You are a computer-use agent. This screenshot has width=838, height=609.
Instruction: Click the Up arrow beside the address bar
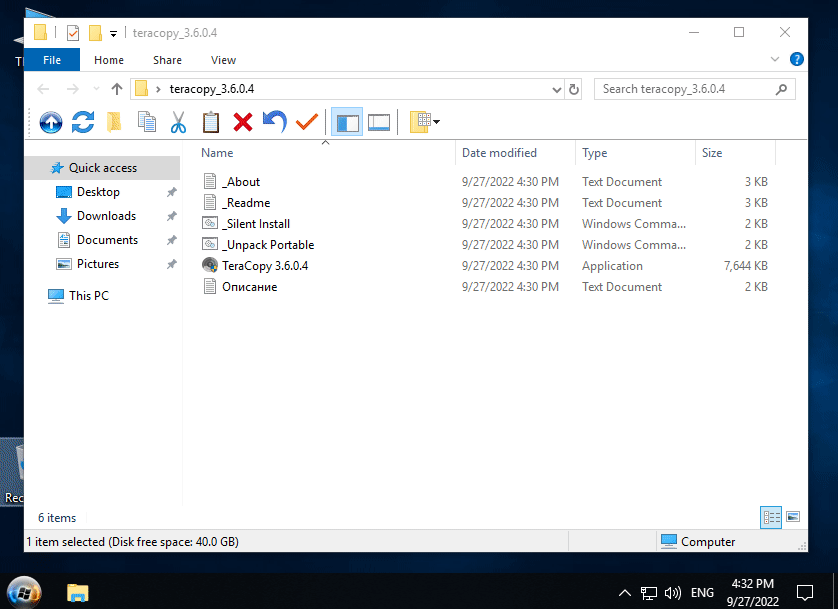click(x=117, y=89)
